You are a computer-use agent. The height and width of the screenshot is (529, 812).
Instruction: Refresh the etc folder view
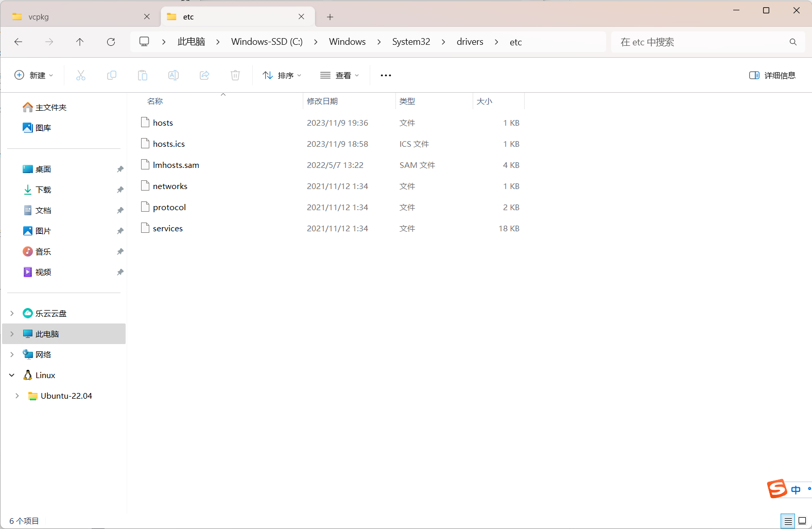(x=111, y=42)
